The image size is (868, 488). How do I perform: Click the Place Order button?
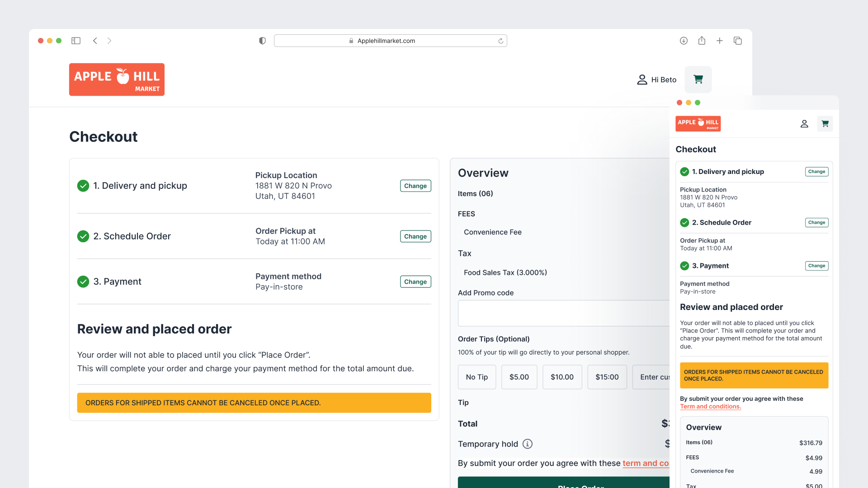[x=564, y=482]
